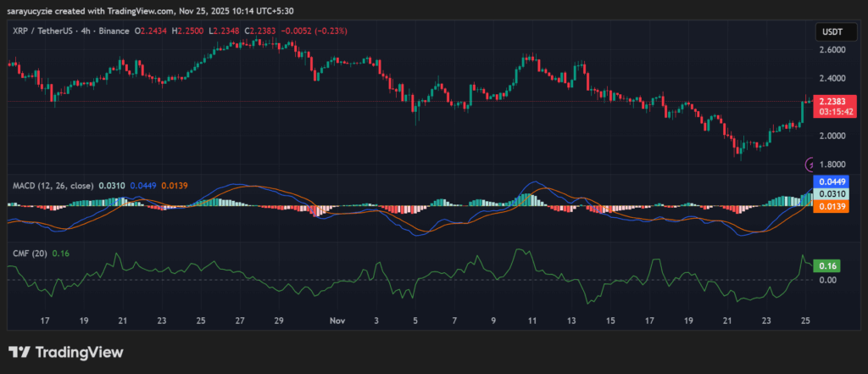Click the Nov label on time axis
Screen dimensions: 868x374
point(337,321)
